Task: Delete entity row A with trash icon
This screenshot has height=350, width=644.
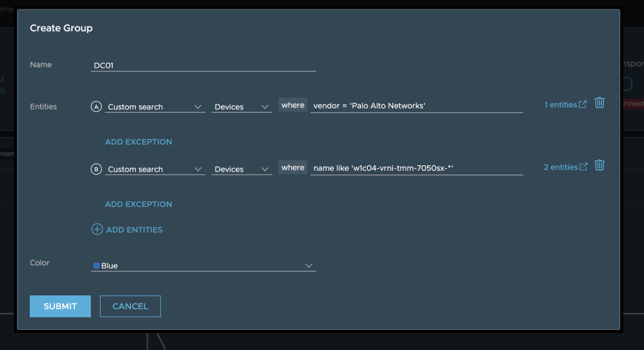Action: pyautogui.click(x=599, y=102)
